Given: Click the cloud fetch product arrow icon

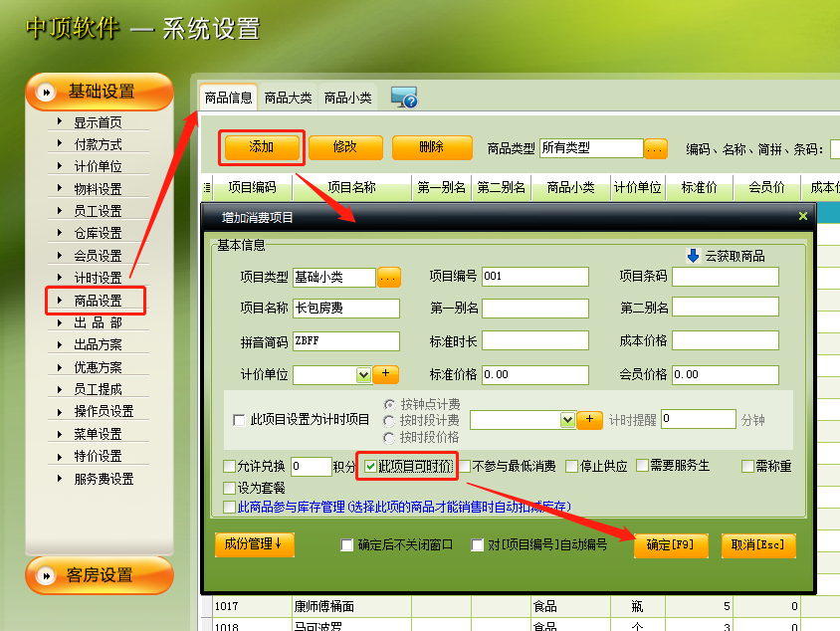Looking at the screenshot, I should (x=693, y=256).
